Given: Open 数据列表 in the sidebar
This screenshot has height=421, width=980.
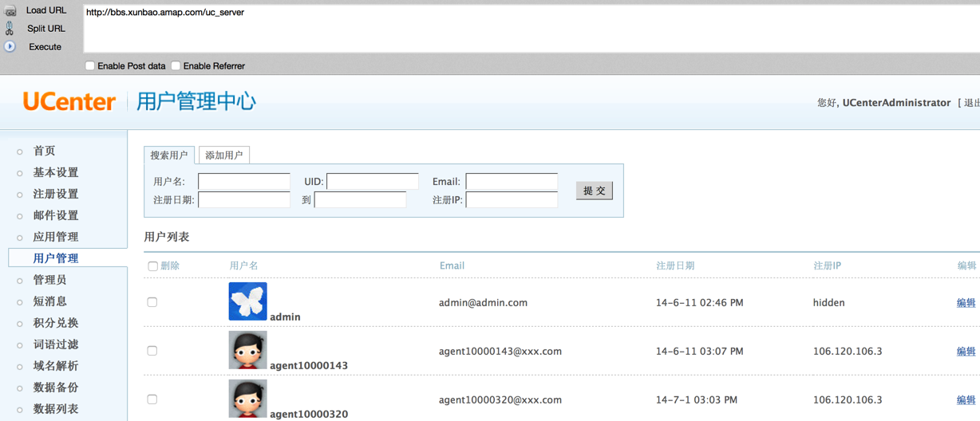Looking at the screenshot, I should click(56, 409).
